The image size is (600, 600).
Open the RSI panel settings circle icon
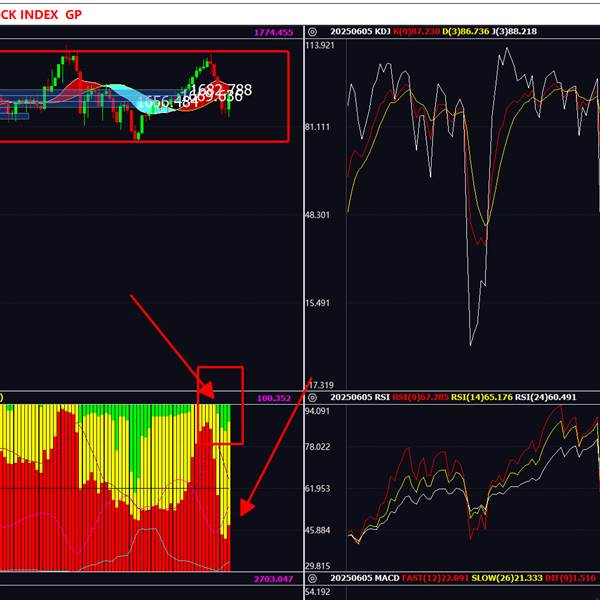[x=313, y=397]
